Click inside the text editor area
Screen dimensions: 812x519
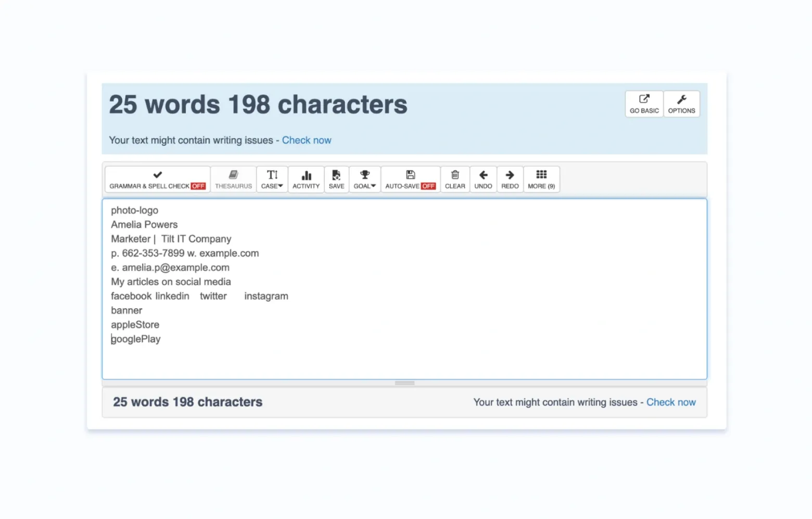click(404, 289)
